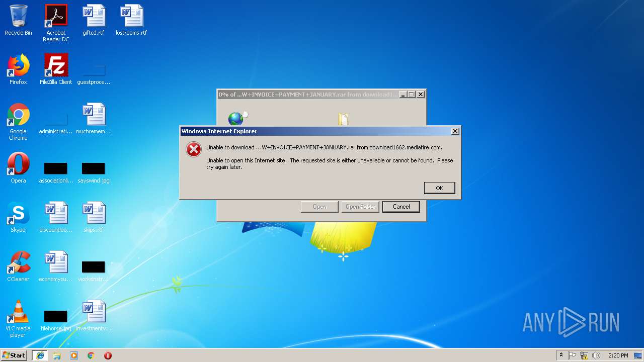Select the associationli... image file
This screenshot has height=362, width=644.
(x=56, y=172)
